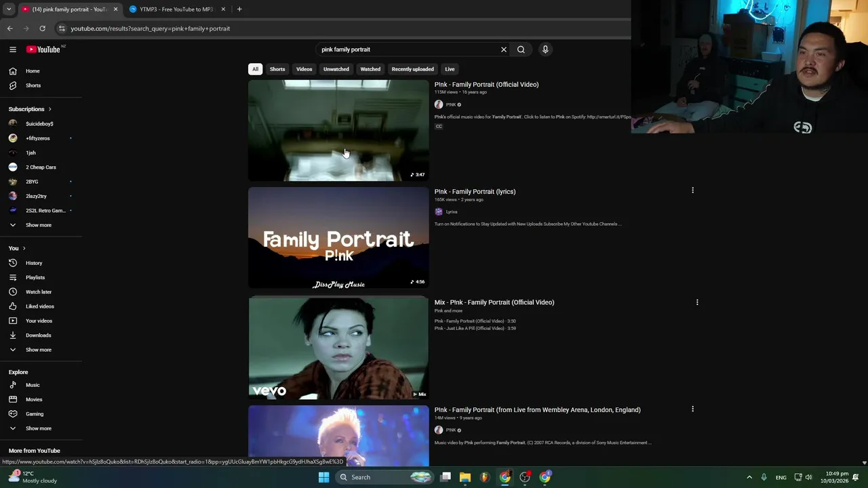Expand Subscriptions section chevron
This screenshot has height=488, width=868.
[x=50, y=109]
